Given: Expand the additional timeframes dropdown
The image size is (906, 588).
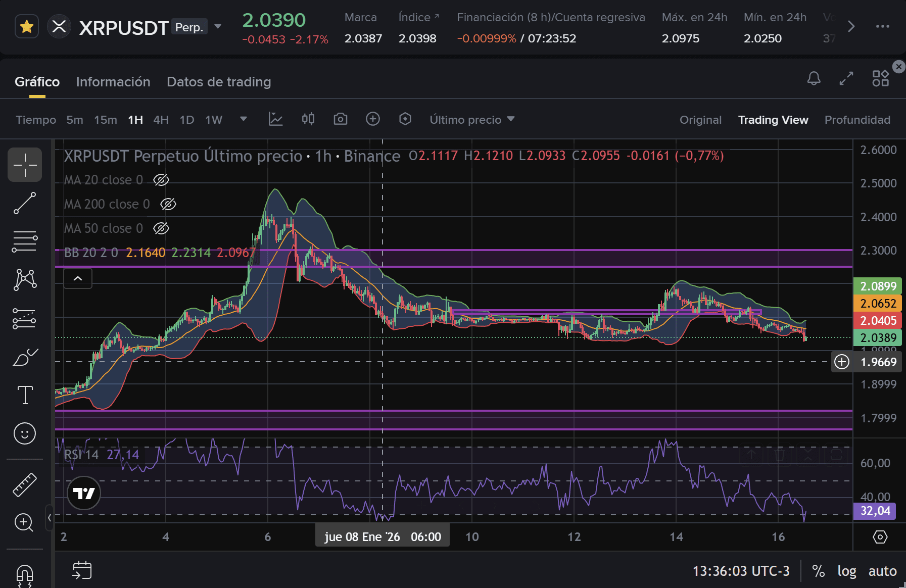Looking at the screenshot, I should point(243,119).
